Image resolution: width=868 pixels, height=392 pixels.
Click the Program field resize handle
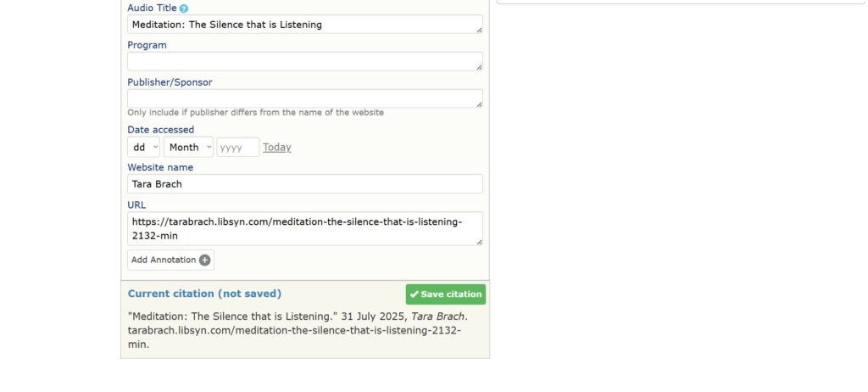tap(479, 67)
